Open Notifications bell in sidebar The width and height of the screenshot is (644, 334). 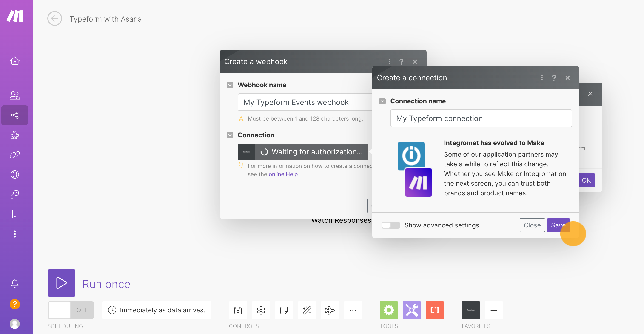click(15, 283)
